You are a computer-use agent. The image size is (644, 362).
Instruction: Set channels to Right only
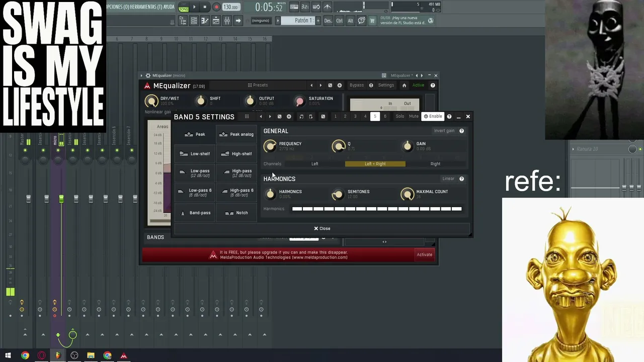[435, 164]
